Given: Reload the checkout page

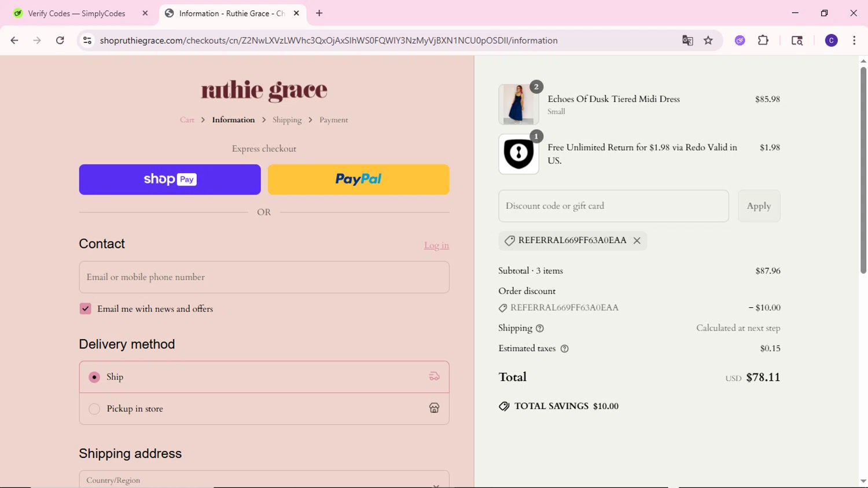Looking at the screenshot, I should click(x=60, y=41).
